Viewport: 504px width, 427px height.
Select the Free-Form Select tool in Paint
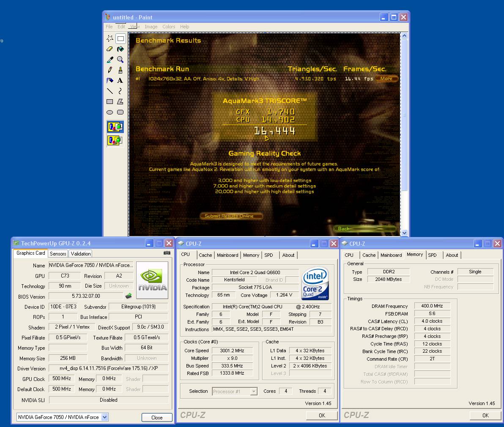[x=110, y=38]
